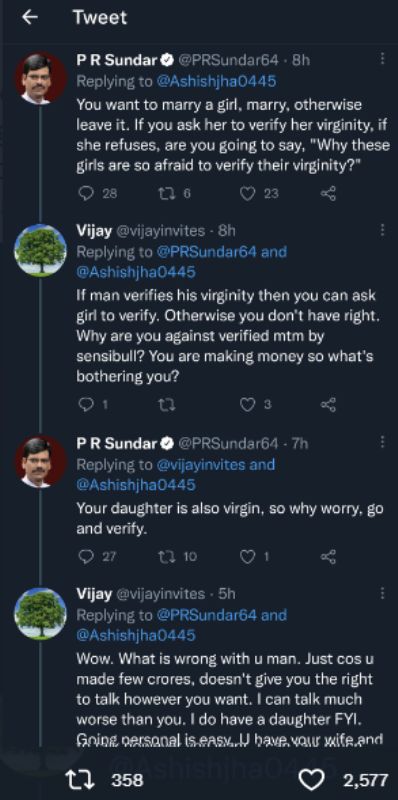The width and height of the screenshot is (398, 800).
Task: View Vijay's tree profile picture on 5h tweet
Action: (41, 613)
